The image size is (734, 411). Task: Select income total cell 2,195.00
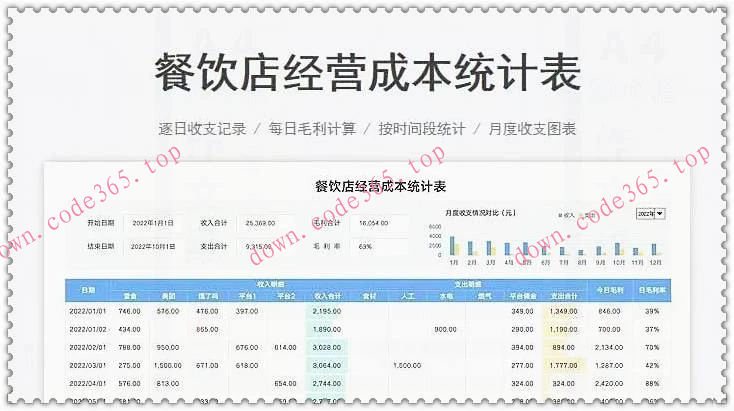pyautogui.click(x=327, y=311)
